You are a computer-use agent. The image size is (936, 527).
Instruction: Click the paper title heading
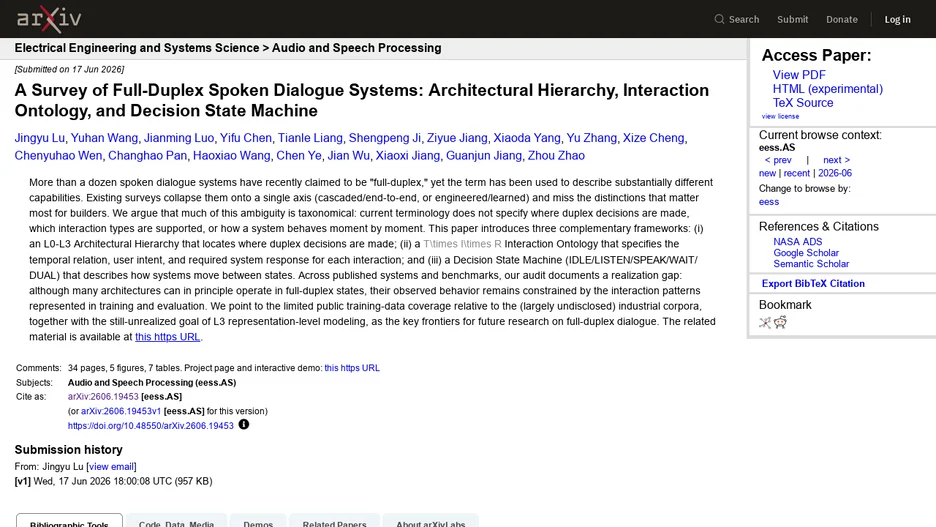pyautogui.click(x=362, y=100)
